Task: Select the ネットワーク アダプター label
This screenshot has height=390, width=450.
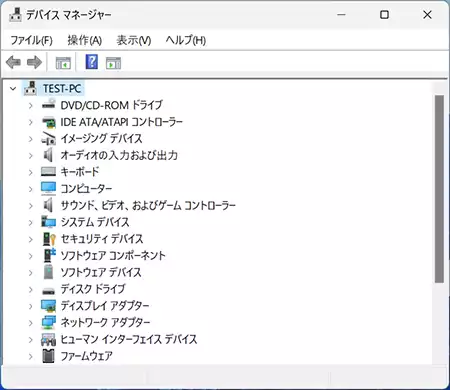Action: (105, 322)
